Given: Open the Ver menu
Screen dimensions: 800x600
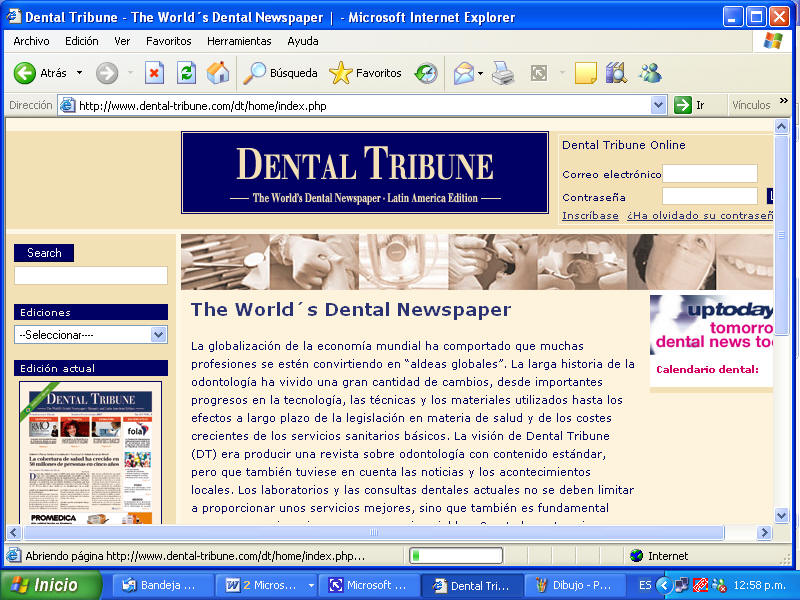Looking at the screenshot, I should click(122, 41).
